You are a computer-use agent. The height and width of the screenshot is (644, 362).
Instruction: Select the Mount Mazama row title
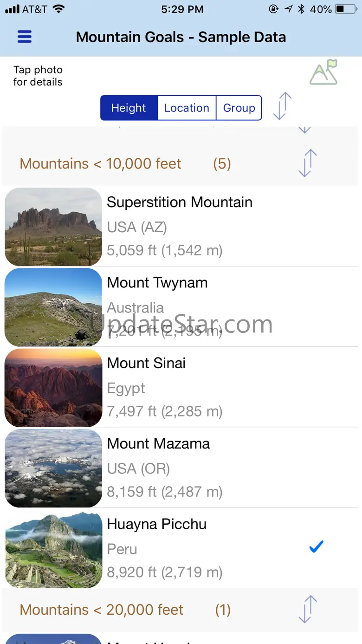158,443
